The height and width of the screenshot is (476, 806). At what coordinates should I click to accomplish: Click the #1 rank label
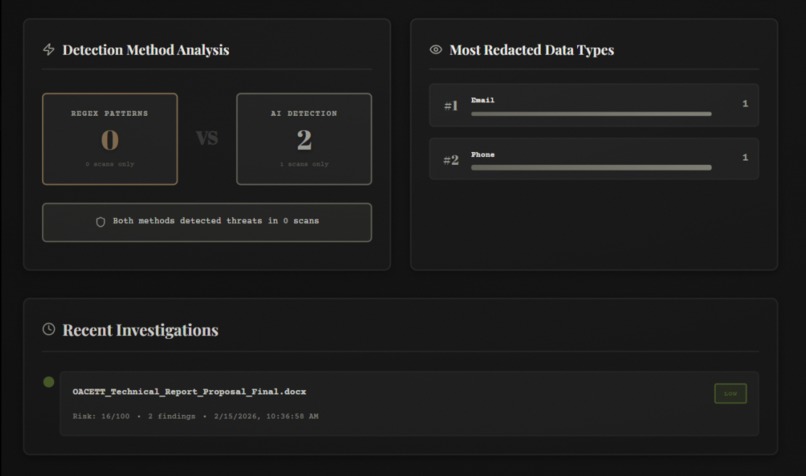tap(451, 106)
